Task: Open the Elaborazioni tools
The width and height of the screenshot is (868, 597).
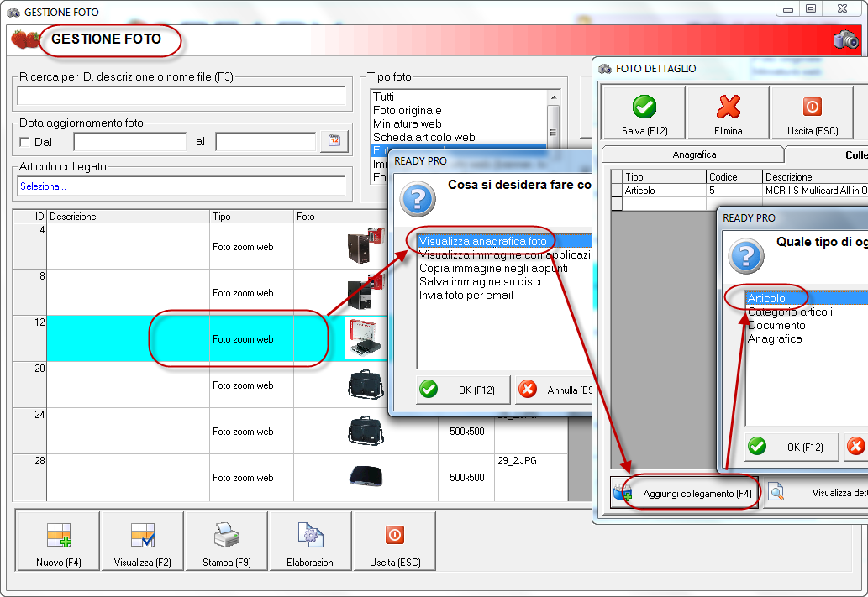Action: coord(311,541)
